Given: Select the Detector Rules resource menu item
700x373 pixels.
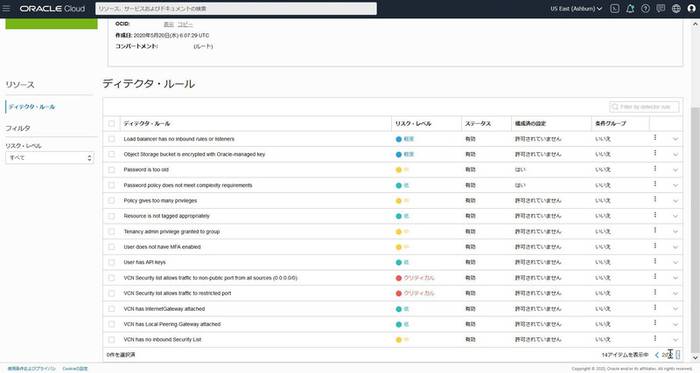Looking at the screenshot, I should tap(32, 107).
